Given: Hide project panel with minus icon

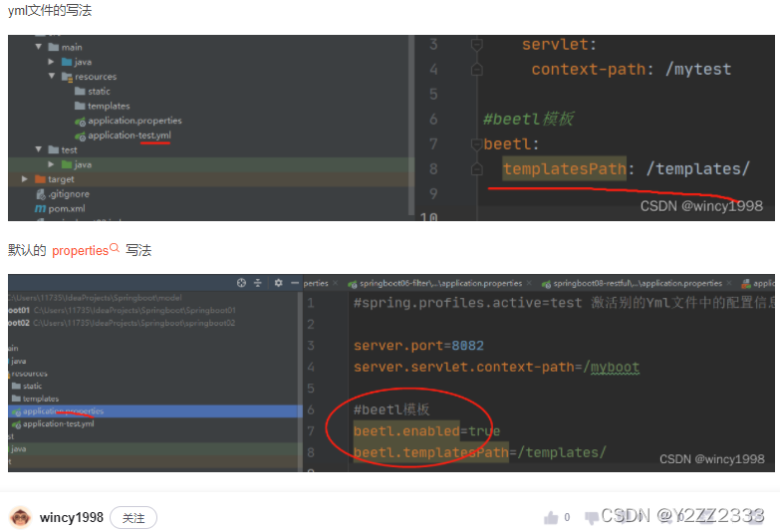Looking at the screenshot, I should coord(295,283).
